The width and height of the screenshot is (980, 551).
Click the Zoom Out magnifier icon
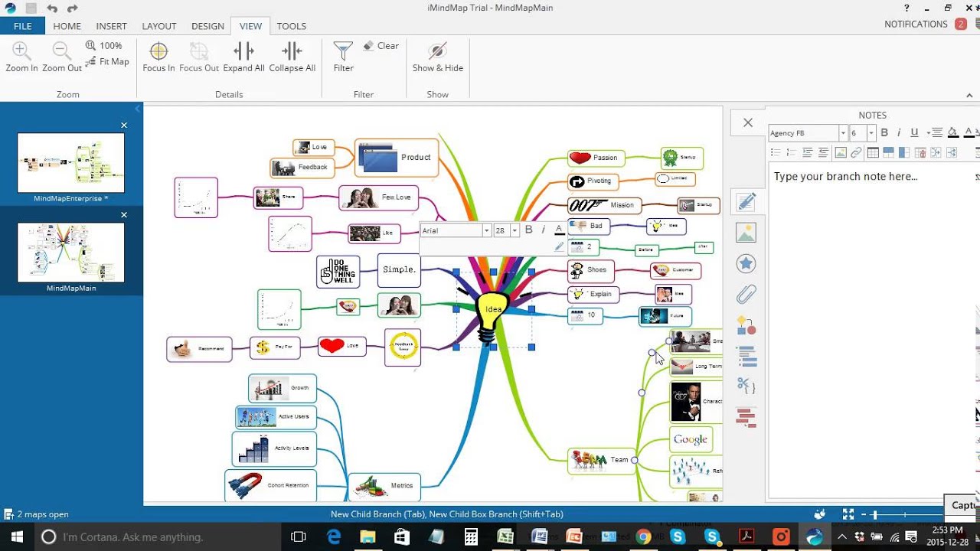(x=61, y=51)
